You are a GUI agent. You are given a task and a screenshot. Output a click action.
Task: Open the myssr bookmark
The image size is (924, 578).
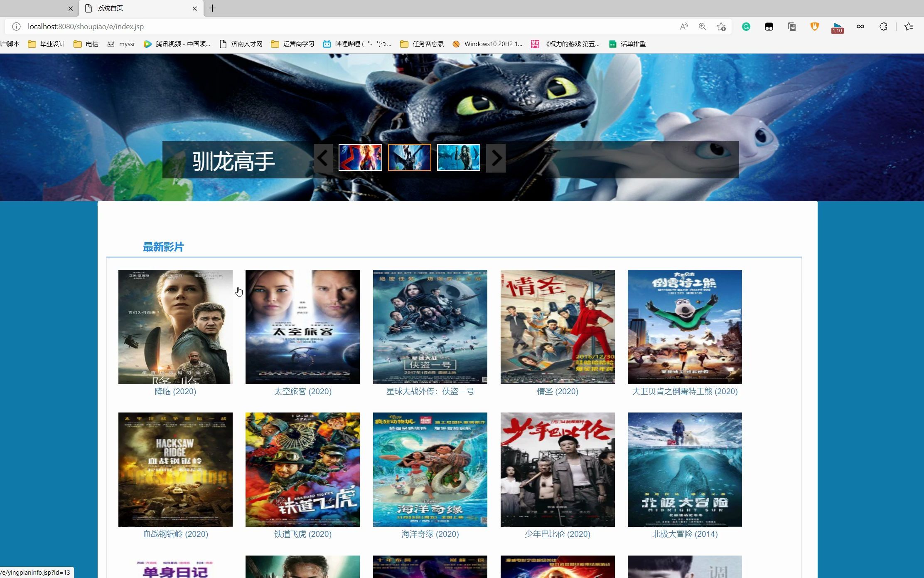coord(121,44)
